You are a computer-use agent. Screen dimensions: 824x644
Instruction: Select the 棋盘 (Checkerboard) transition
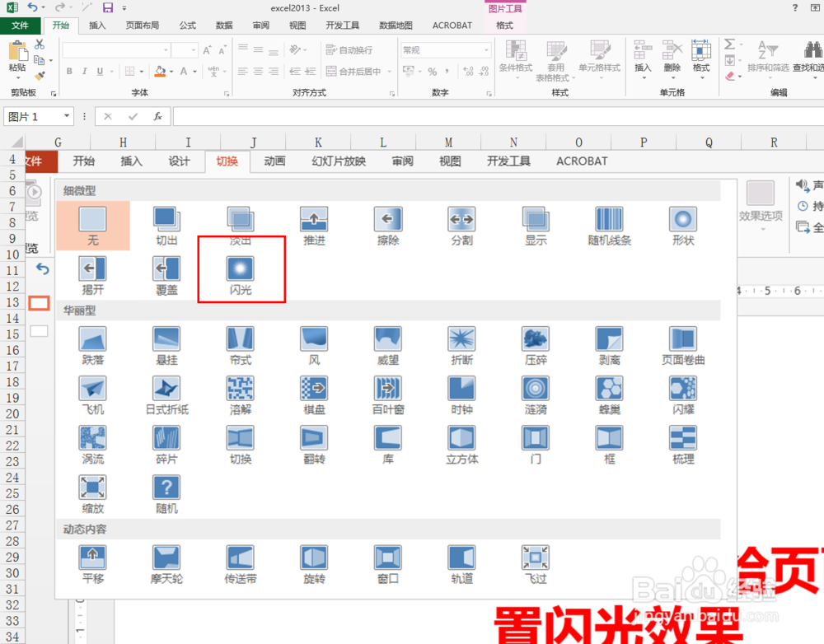point(314,395)
